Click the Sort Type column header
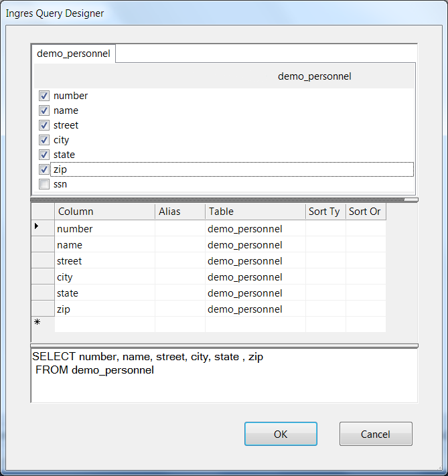448x476 pixels. 325,212
